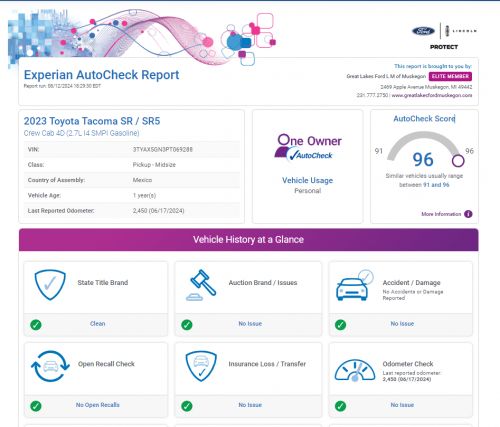The width and height of the screenshot is (500, 427).
Task: Click the Odometer Check gauge icon
Action: point(355,370)
